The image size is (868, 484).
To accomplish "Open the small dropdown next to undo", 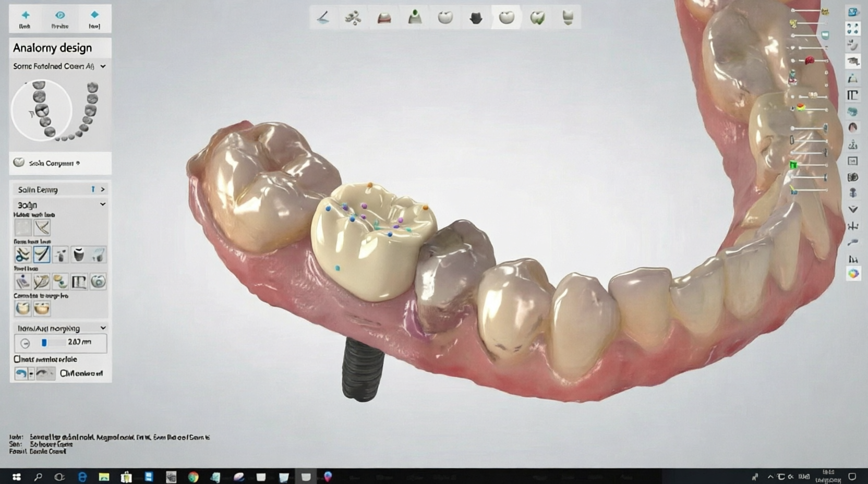I will click(x=31, y=373).
